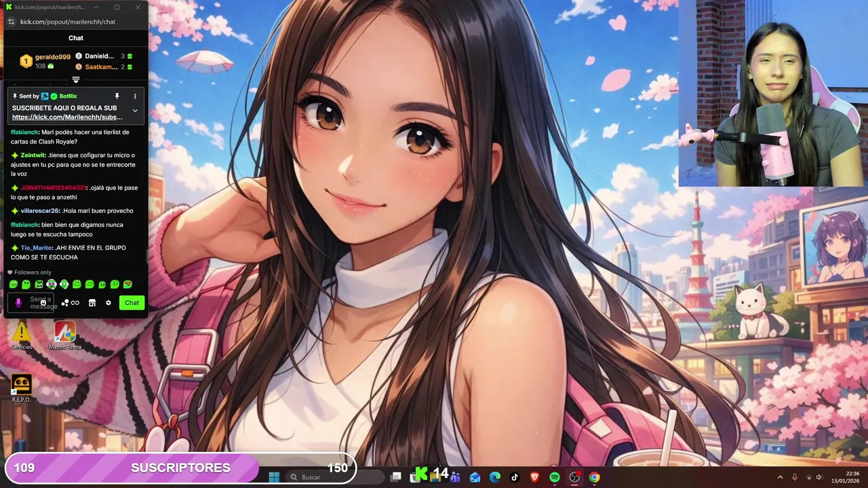Click the Chat header title
868x488 pixels.
coord(76,38)
